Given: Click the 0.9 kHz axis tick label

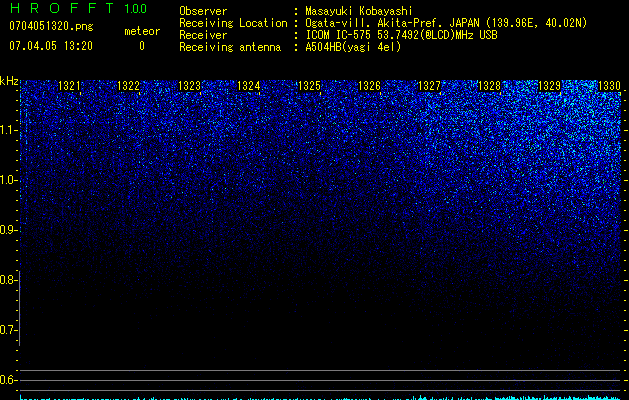Looking at the screenshot, I should [8, 230].
